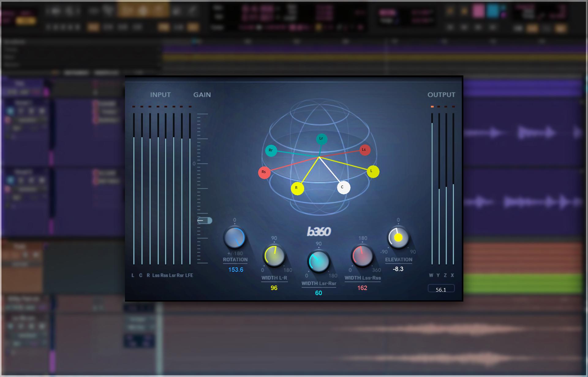Image resolution: width=588 pixels, height=377 pixels.
Task: Select the red Rs speaker node
Action: (x=264, y=172)
